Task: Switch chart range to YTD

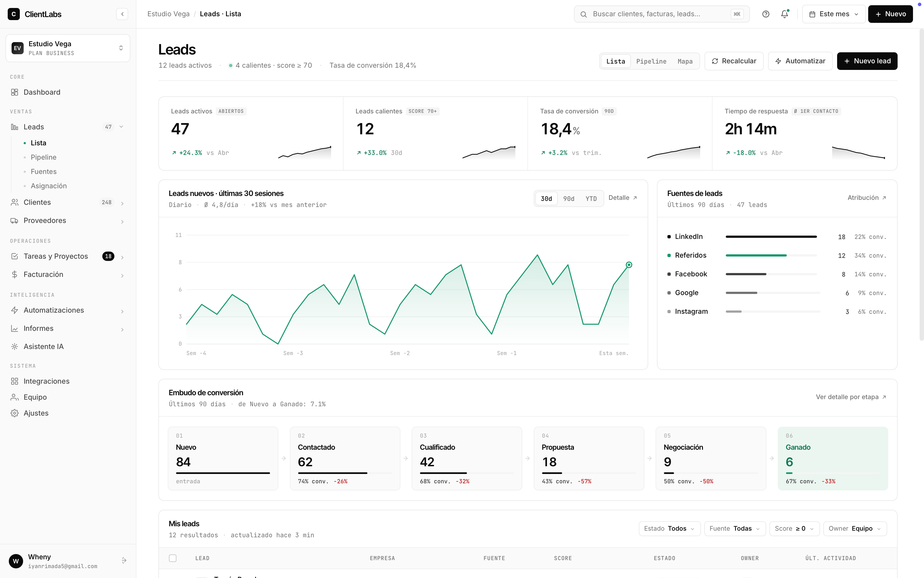Action: tap(591, 198)
